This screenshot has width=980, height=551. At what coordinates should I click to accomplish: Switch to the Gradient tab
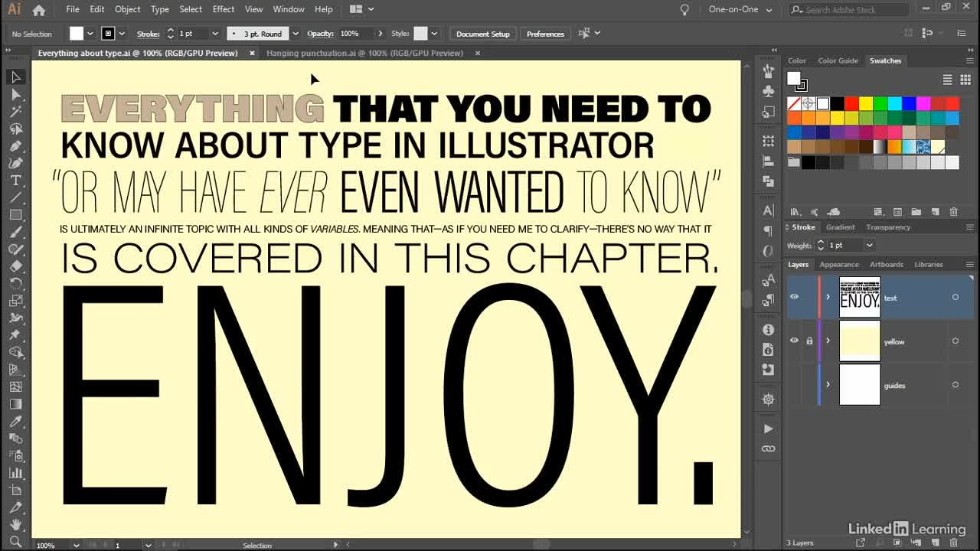point(840,227)
